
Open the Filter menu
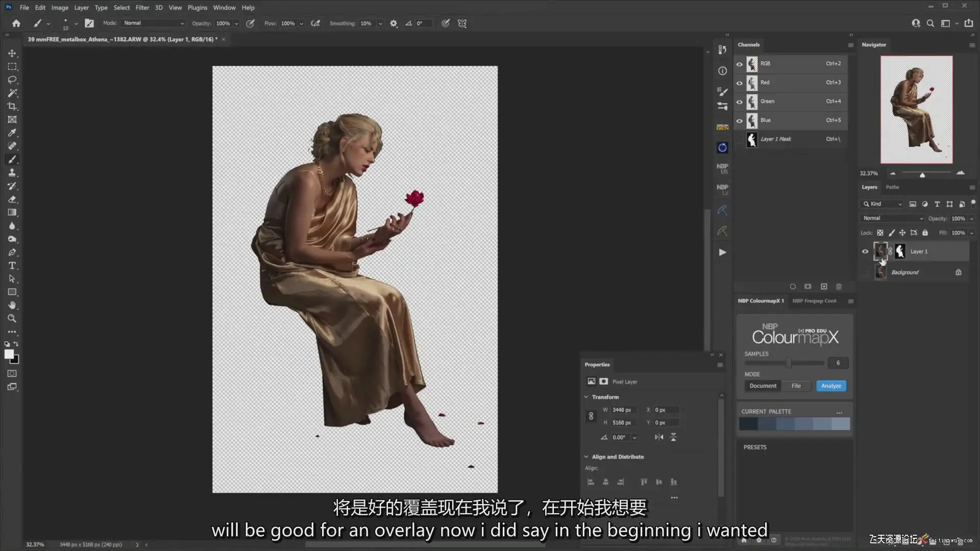(x=142, y=8)
